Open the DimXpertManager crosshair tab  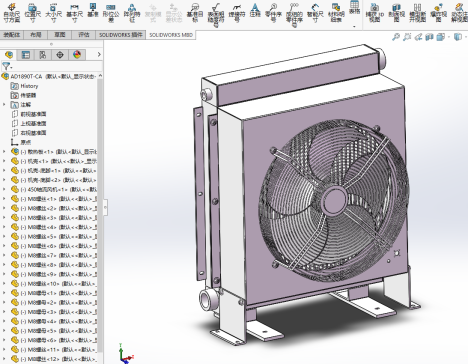point(60,55)
